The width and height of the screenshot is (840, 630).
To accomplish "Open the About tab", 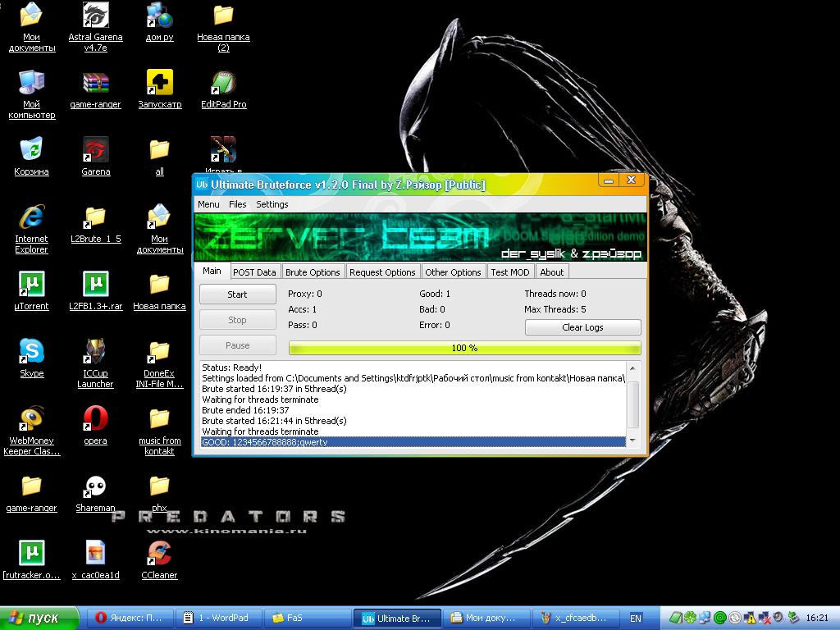I will coord(552,272).
